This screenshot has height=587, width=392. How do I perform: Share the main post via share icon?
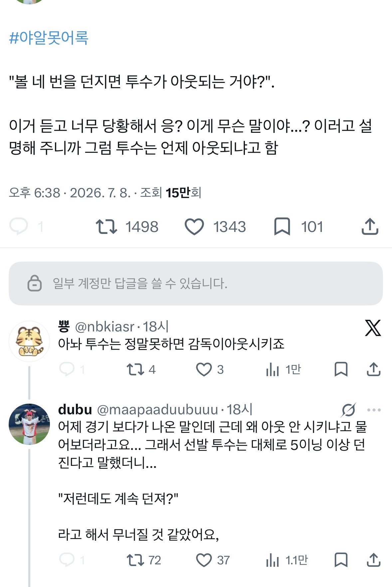coord(370,227)
